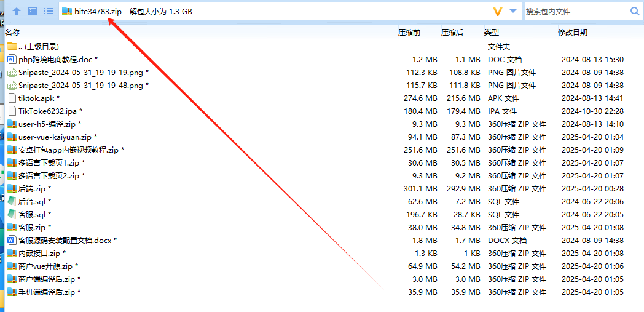Select the file name 内嵌接口.zip
Screen dimensions: 644x312
coord(39,253)
